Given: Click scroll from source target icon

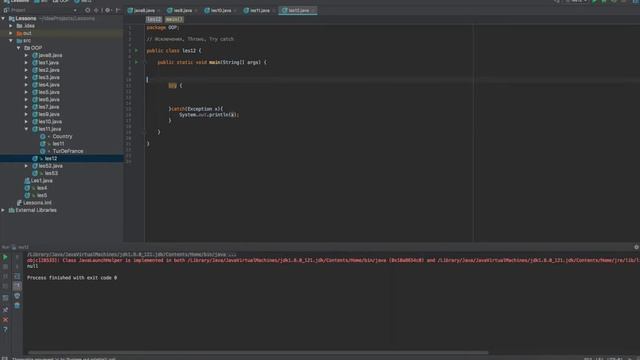Looking at the screenshot, I should pyautogui.click(x=87, y=10).
